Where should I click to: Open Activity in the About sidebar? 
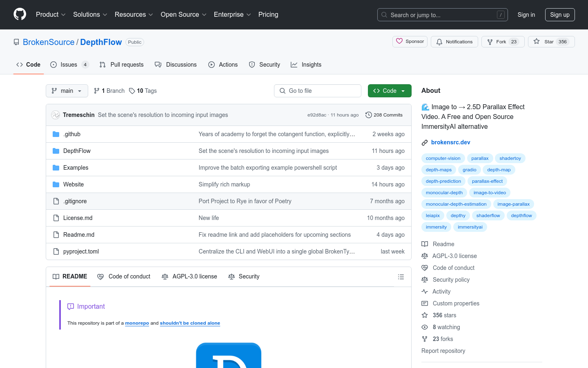436,292
